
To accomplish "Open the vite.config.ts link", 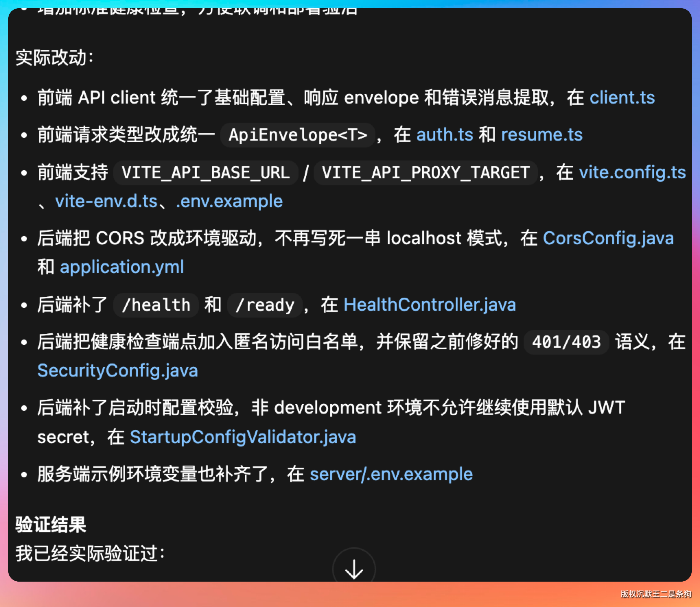I will (x=632, y=172).
